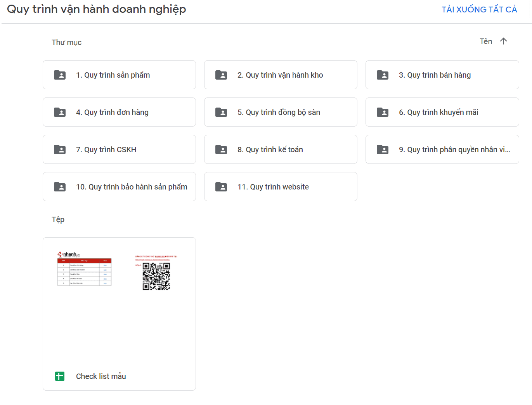Screen dimensions: 532x405
Task: Click folder icon for 1. Quy trình sản phẩm
Action: pos(60,75)
